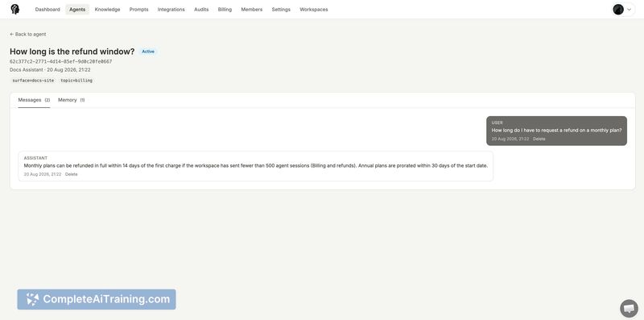This screenshot has width=644, height=320.
Task: Navigate to Prompts
Action: (x=138, y=10)
